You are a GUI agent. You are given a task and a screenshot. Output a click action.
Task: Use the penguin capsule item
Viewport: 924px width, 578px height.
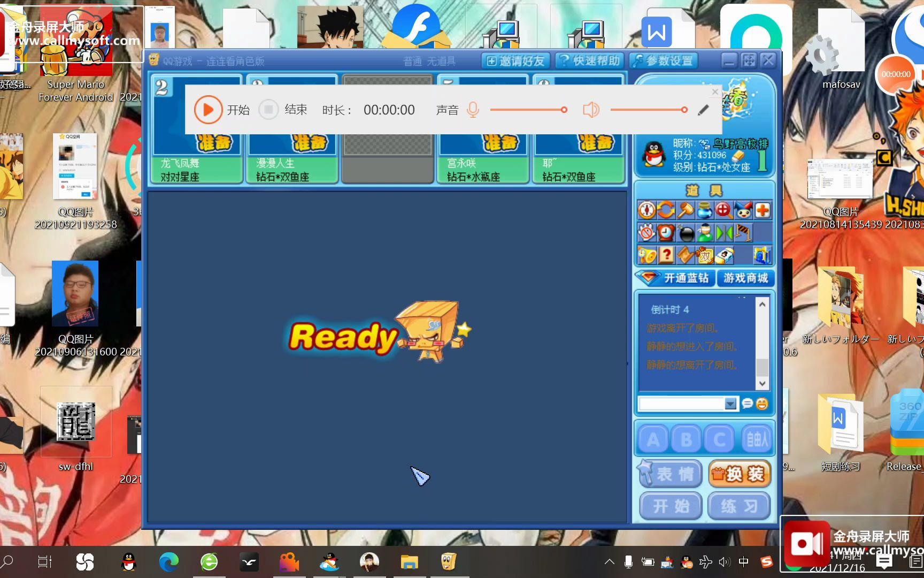tap(724, 255)
